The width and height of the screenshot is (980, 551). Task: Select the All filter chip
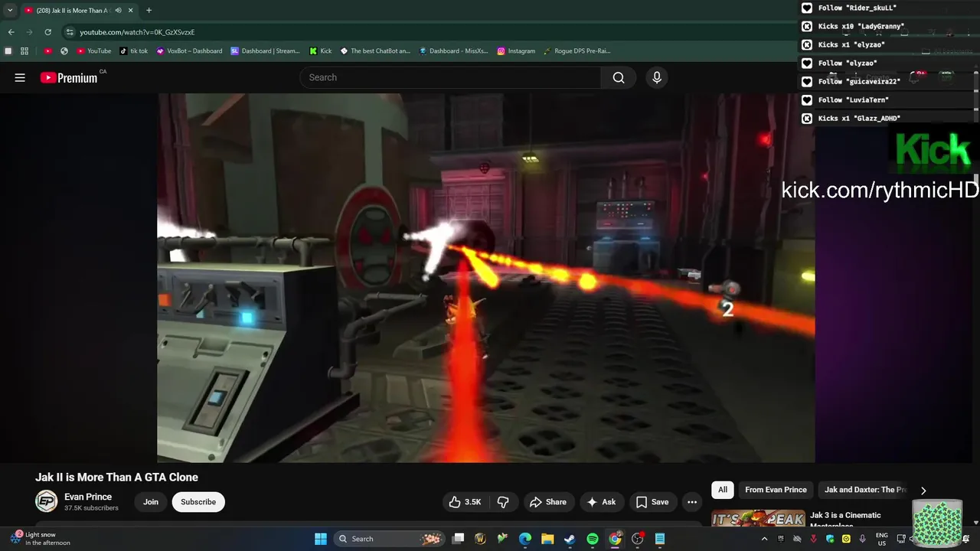click(x=723, y=490)
